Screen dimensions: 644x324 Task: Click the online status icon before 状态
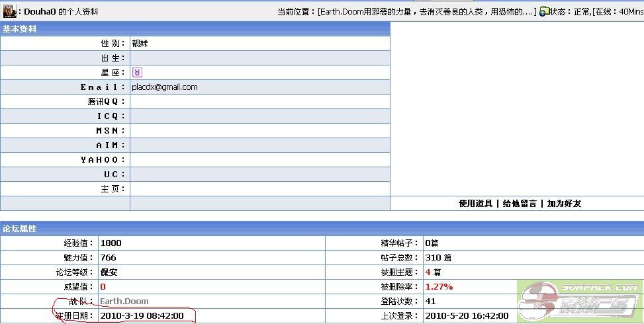coord(544,11)
